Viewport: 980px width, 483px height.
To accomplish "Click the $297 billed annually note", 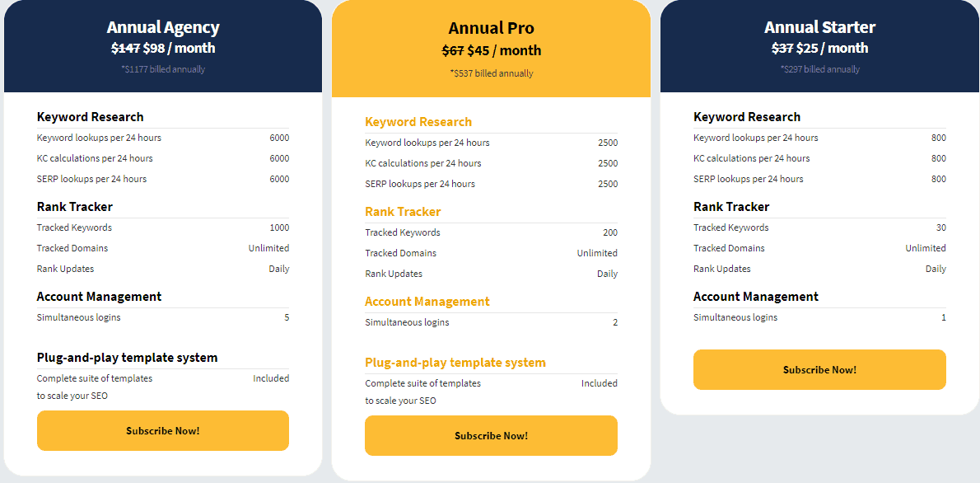I will (819, 69).
